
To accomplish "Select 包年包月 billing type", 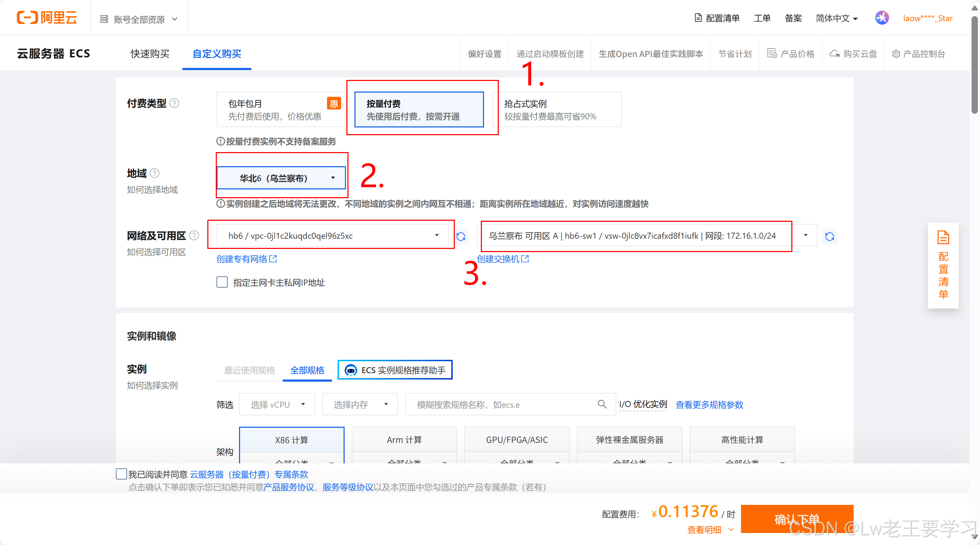I will click(x=281, y=109).
